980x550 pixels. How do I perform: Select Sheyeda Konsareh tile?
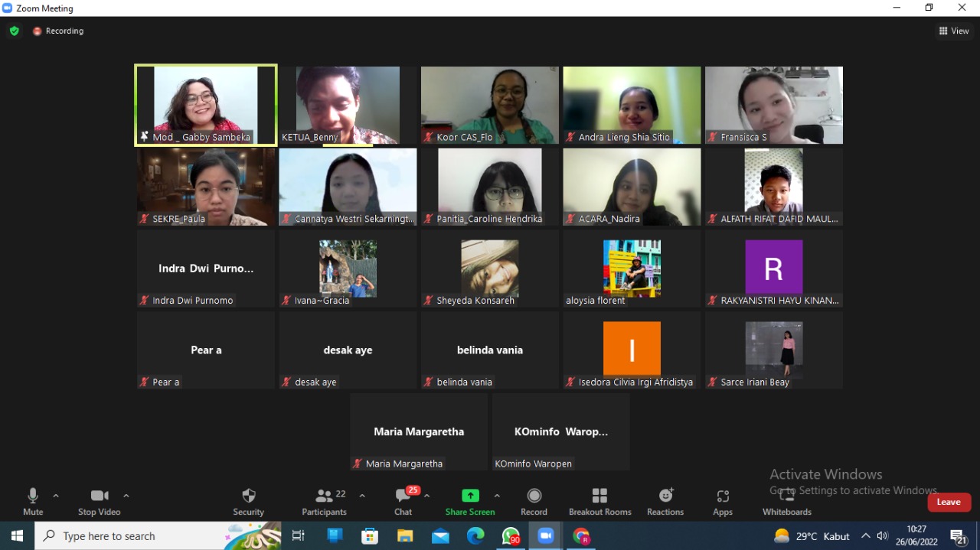[490, 268]
